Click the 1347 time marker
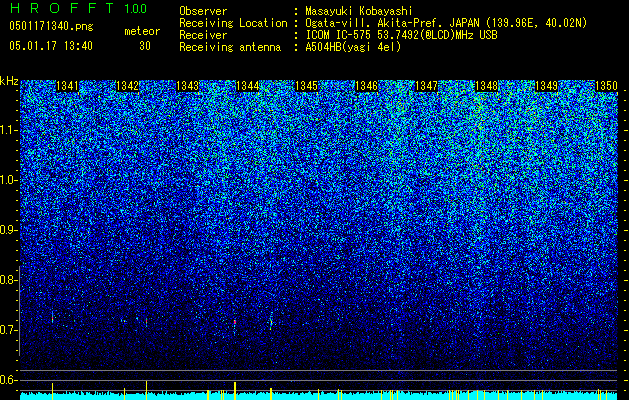Screen dimensions: 629x400 426,86
